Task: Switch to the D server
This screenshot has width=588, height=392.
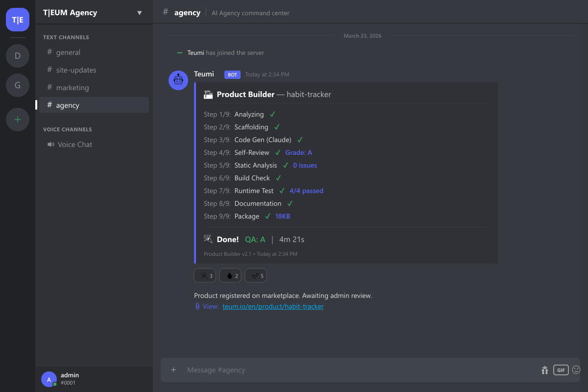Action: coord(18,56)
